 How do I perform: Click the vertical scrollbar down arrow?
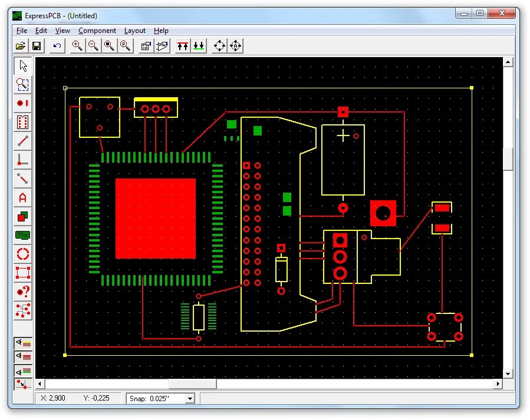tap(508, 373)
